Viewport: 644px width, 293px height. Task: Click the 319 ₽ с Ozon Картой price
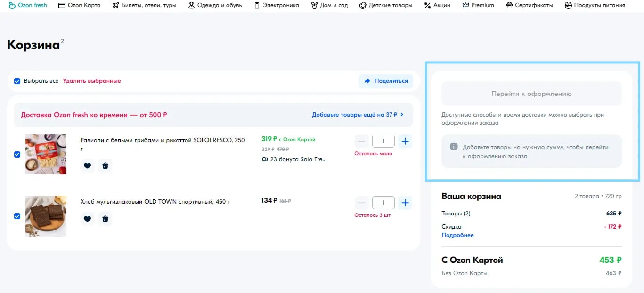288,139
